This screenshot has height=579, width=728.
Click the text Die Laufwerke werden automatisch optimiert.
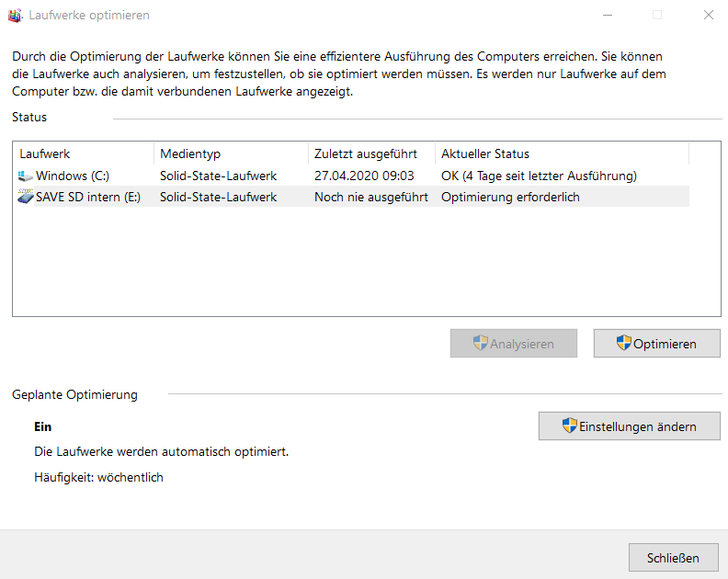(162, 451)
